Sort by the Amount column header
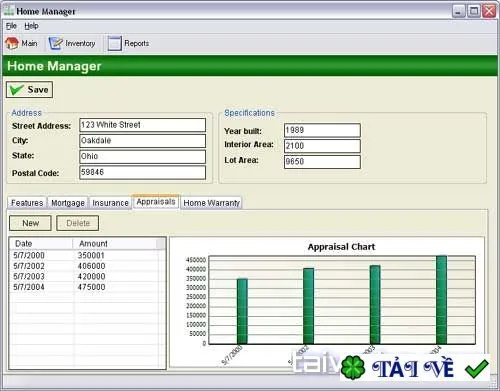This screenshot has height=391, width=500. (x=115, y=244)
